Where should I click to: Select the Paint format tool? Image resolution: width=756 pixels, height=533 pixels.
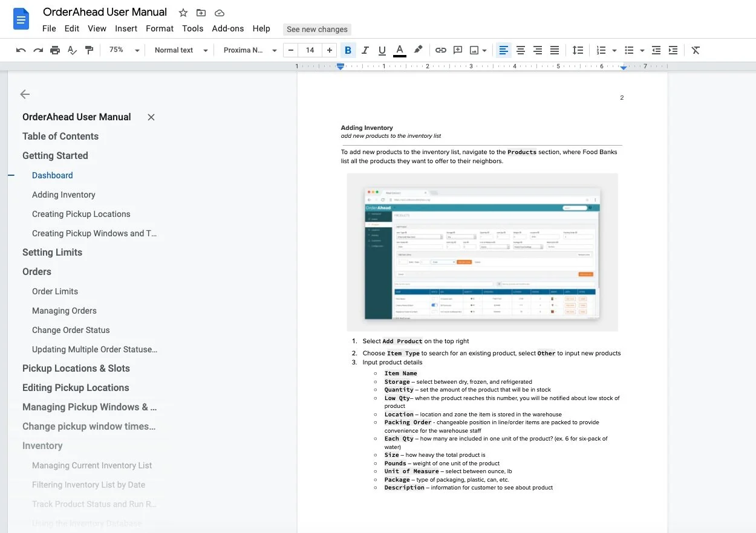click(89, 50)
